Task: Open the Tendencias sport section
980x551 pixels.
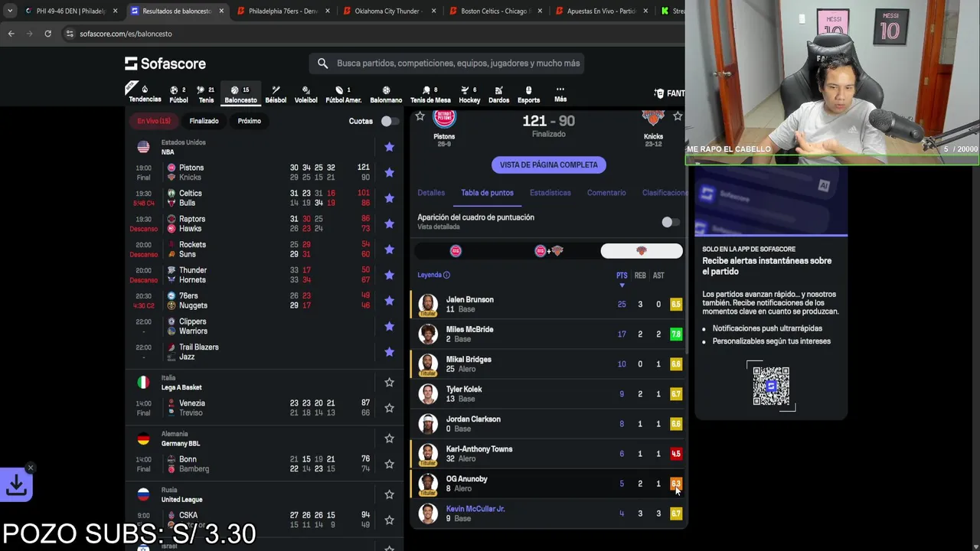Action: 144,93
